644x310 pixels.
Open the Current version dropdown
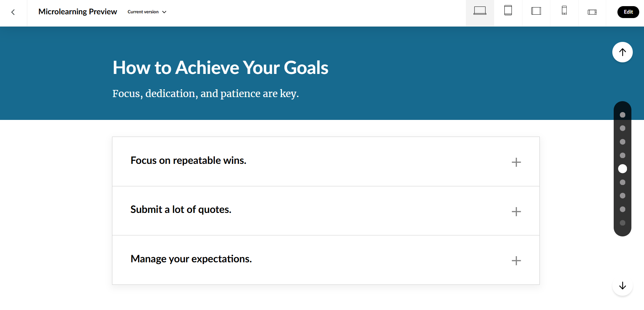click(147, 12)
